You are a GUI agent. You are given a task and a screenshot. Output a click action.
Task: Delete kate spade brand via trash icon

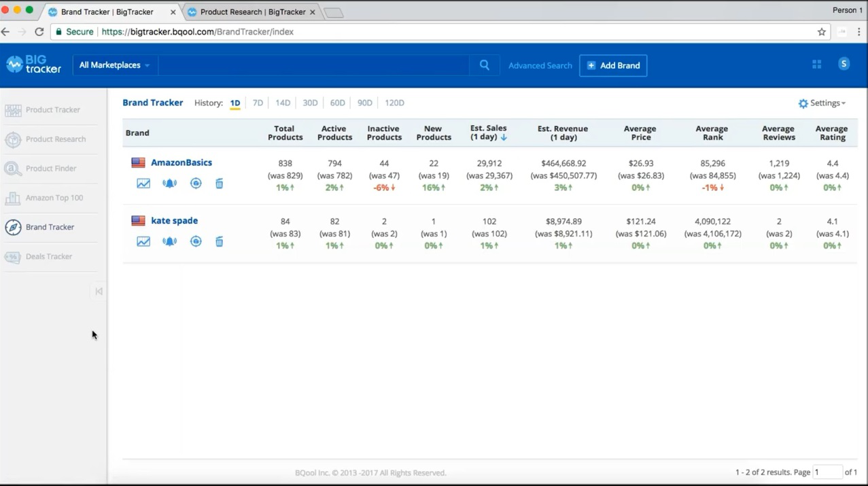click(x=219, y=241)
